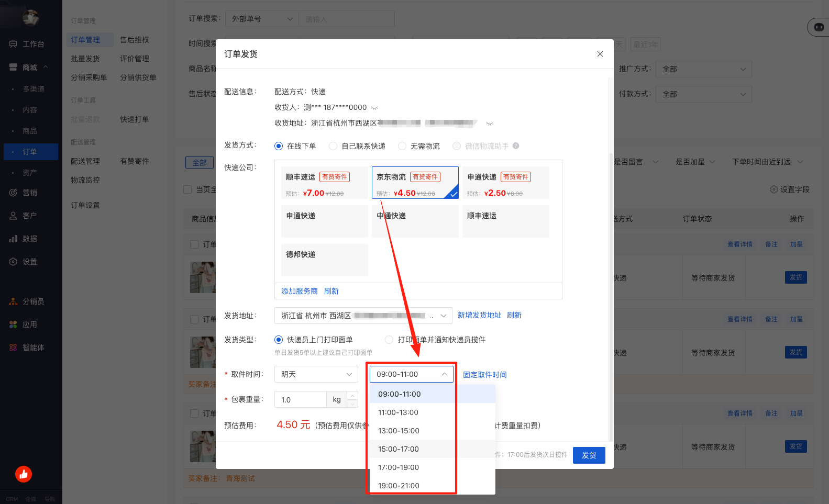Open the 外部单号 search type dropdown

(262, 19)
